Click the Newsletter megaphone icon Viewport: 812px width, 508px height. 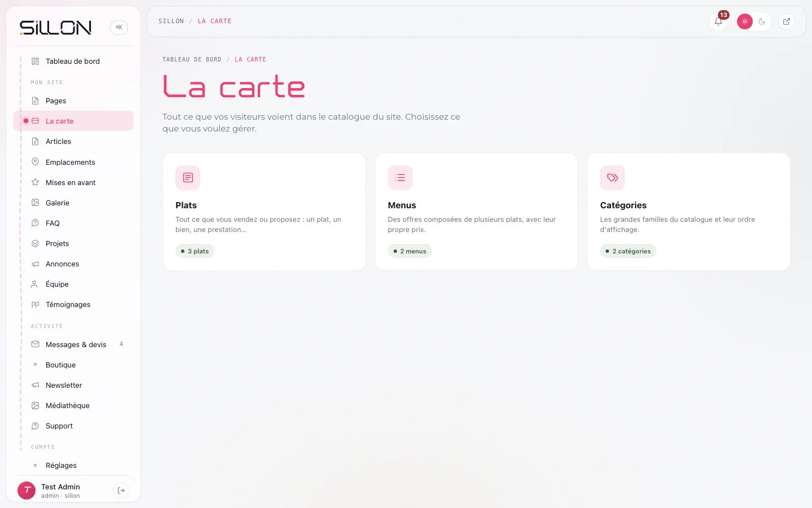[35, 385]
